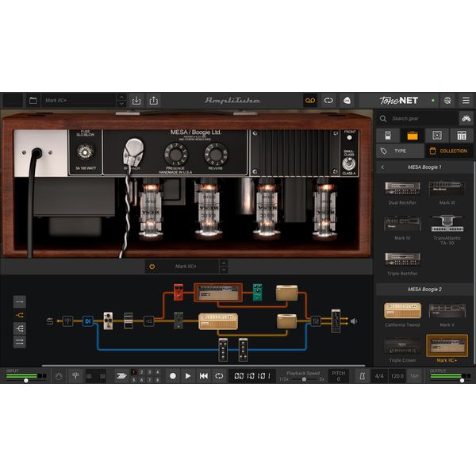The image size is (476, 476).
Task: Toggle the noise gate icon near input
Action: tap(59, 376)
